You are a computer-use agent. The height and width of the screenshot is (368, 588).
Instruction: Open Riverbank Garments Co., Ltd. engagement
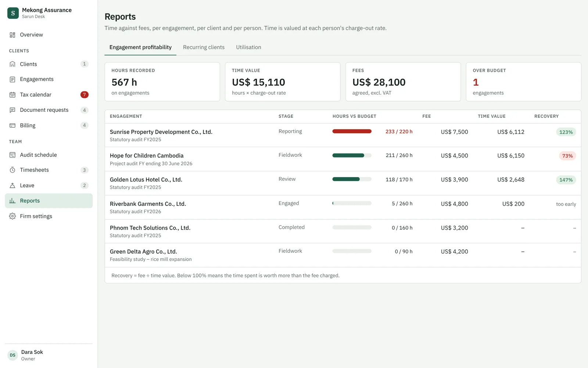click(343, 207)
